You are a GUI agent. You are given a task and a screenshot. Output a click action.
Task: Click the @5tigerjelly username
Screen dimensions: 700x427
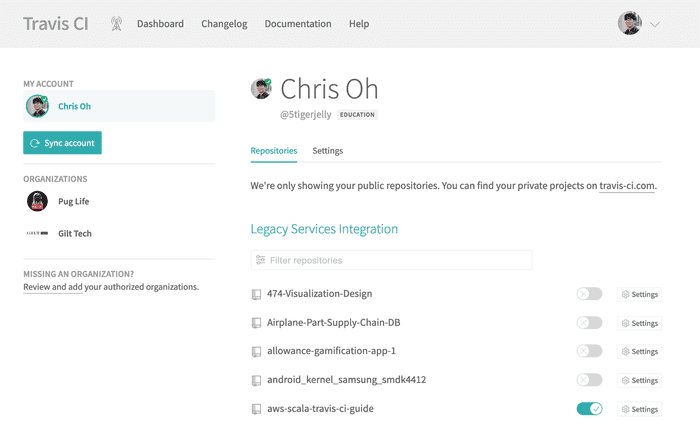[x=306, y=114]
